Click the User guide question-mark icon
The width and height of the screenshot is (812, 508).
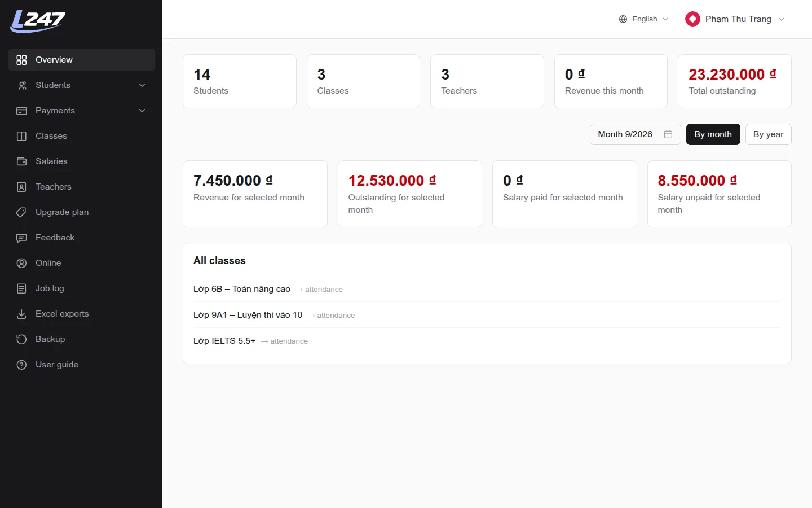(21, 365)
